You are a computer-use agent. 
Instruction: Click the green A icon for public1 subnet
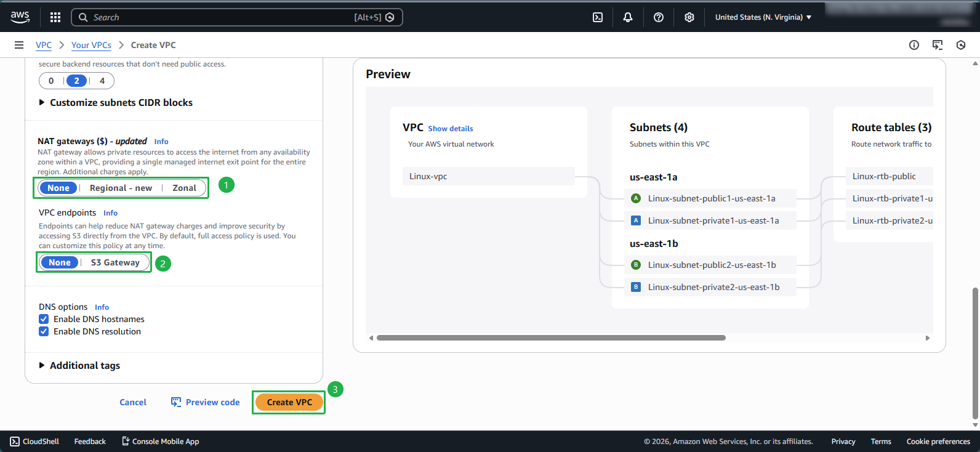(637, 198)
